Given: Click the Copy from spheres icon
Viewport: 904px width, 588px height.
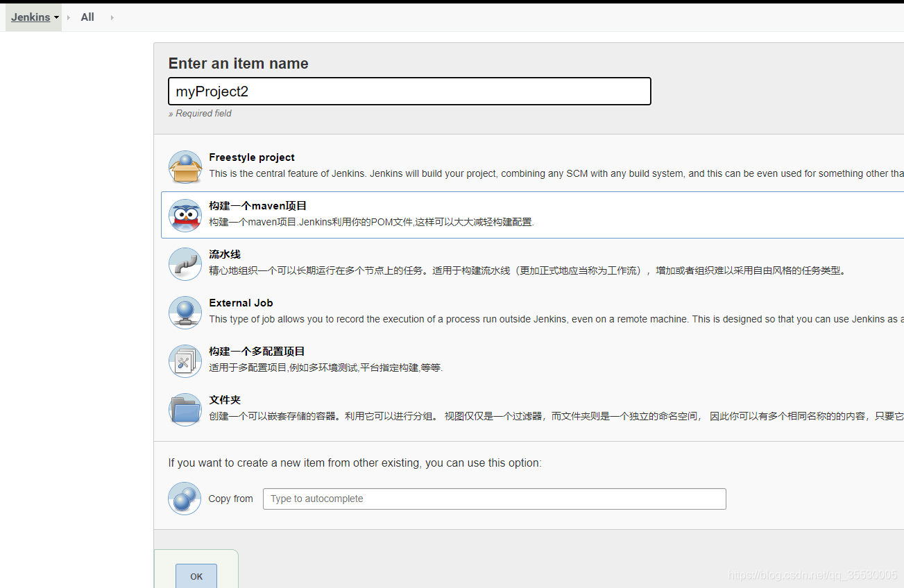Looking at the screenshot, I should click(x=185, y=499).
